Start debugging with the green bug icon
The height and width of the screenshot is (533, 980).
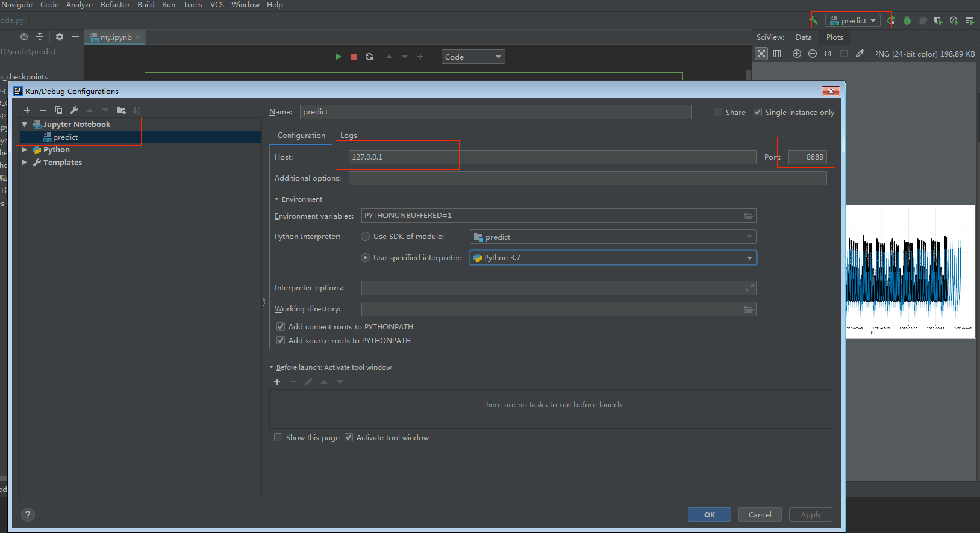tap(907, 20)
